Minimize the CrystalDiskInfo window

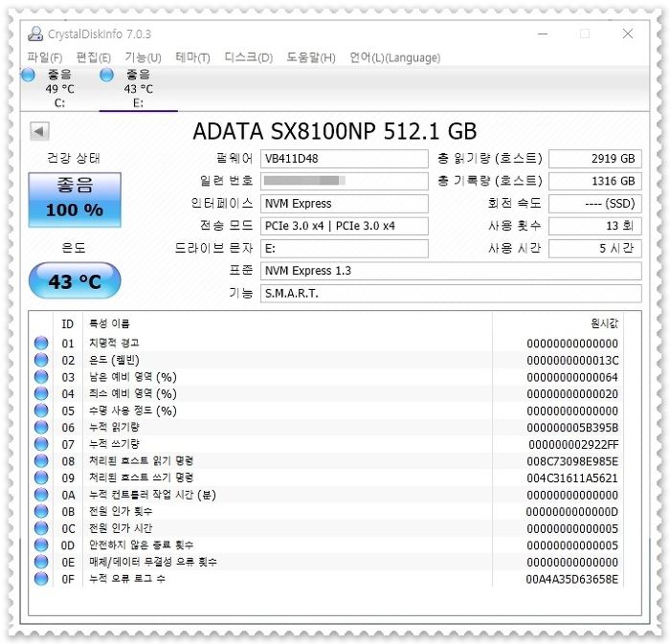543,33
